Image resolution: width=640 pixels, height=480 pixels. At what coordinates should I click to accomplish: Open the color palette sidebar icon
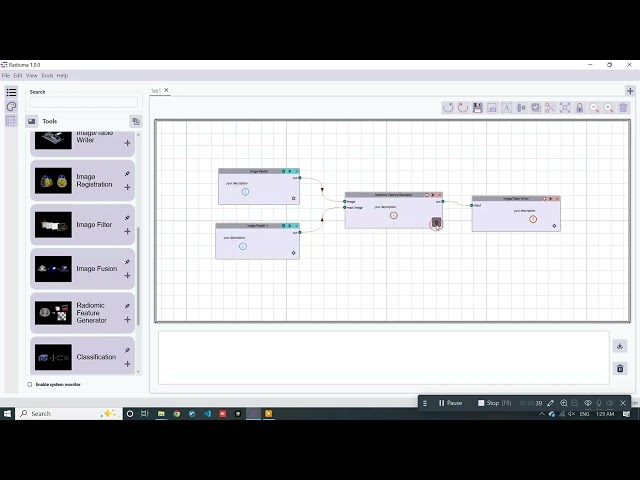(11, 107)
